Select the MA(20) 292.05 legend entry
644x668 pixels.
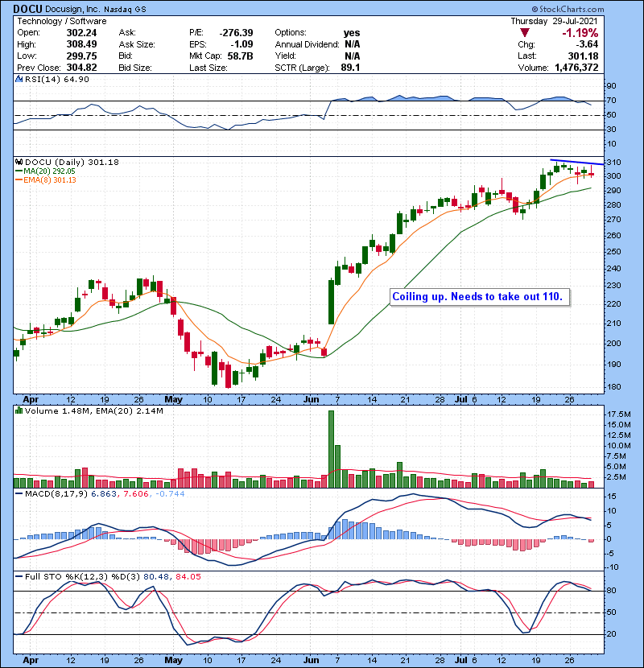(x=45, y=171)
